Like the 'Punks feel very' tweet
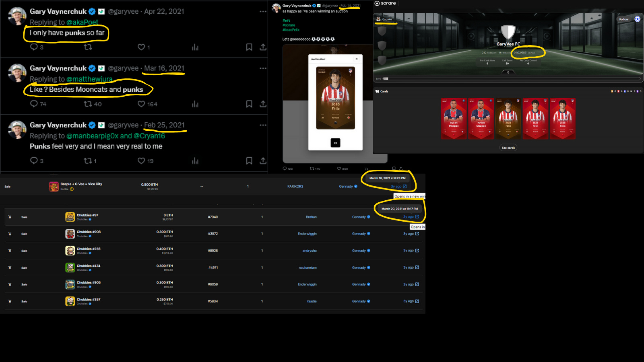The image size is (644, 362). (141, 160)
